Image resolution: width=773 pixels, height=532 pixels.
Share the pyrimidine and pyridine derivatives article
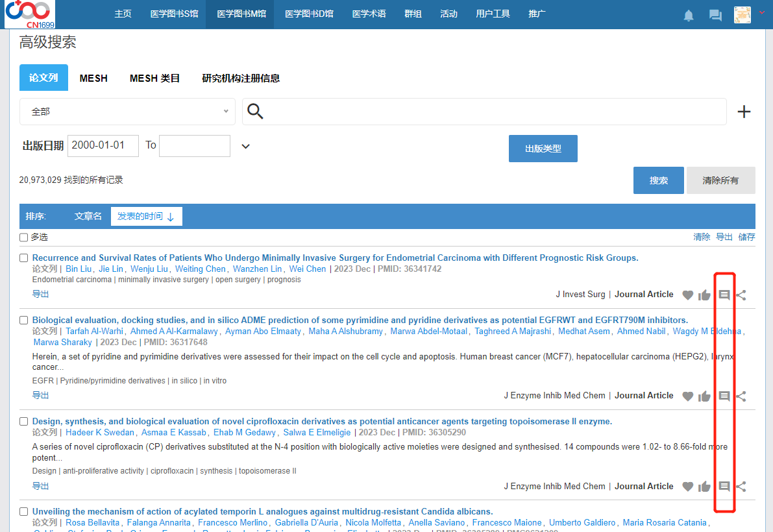[x=741, y=396]
